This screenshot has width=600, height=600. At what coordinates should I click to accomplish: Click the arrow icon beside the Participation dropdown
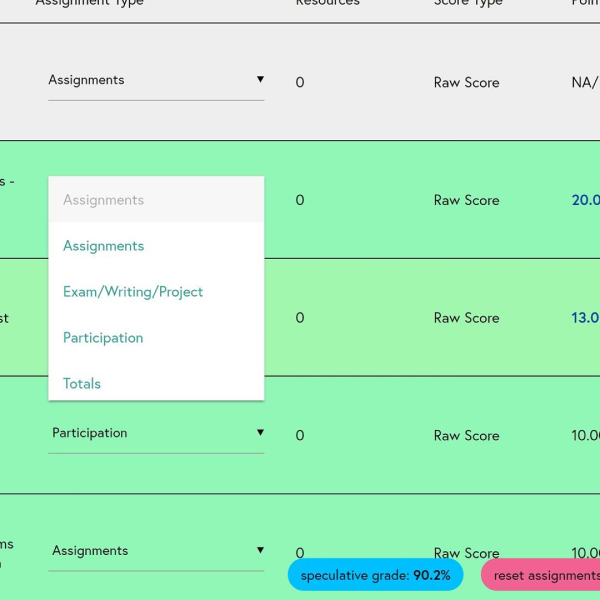point(260,433)
